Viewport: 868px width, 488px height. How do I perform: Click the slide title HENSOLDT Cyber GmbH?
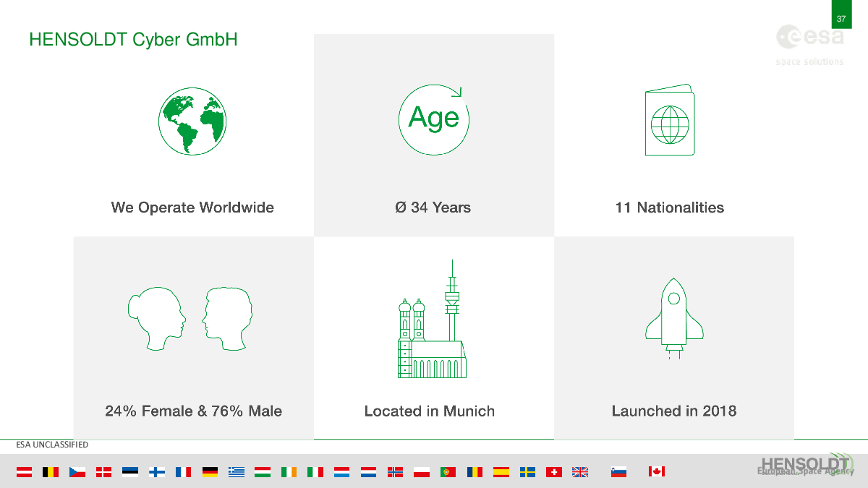(133, 40)
